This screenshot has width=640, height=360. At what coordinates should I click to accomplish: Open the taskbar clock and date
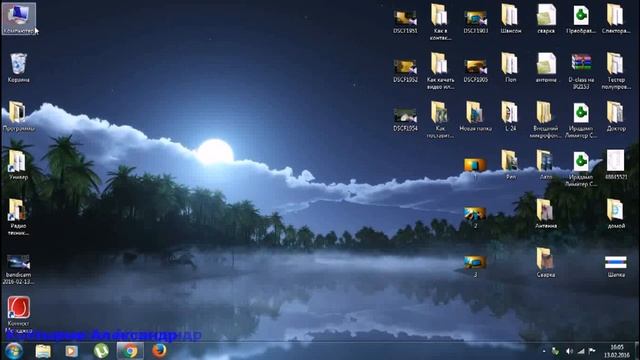coord(617,351)
